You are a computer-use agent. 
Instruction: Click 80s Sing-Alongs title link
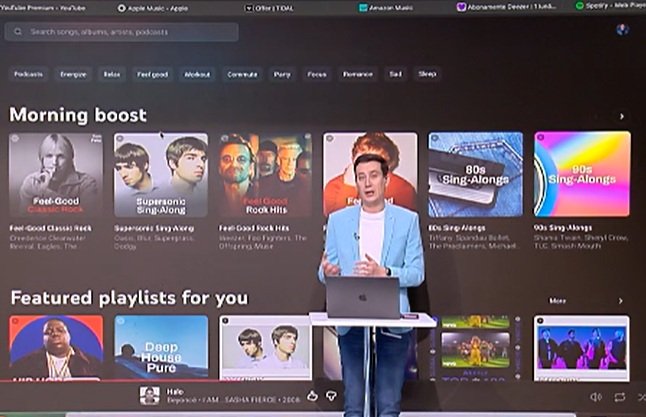coord(457,228)
